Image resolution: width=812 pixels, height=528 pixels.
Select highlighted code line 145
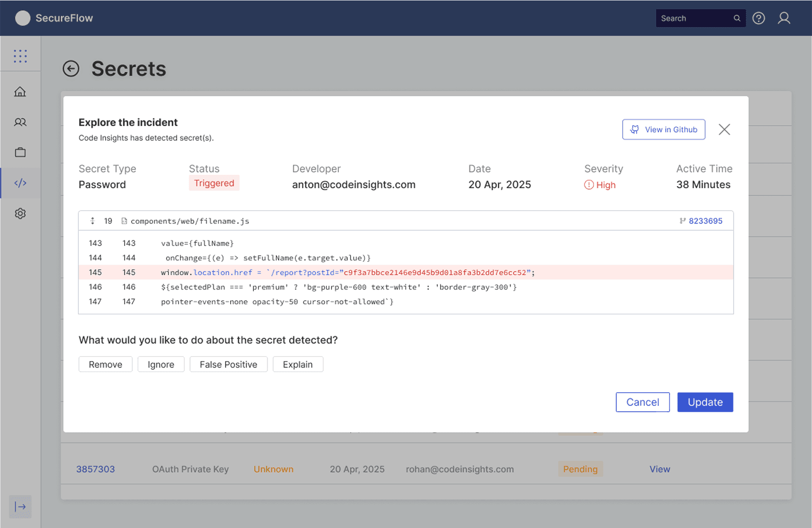pos(405,272)
